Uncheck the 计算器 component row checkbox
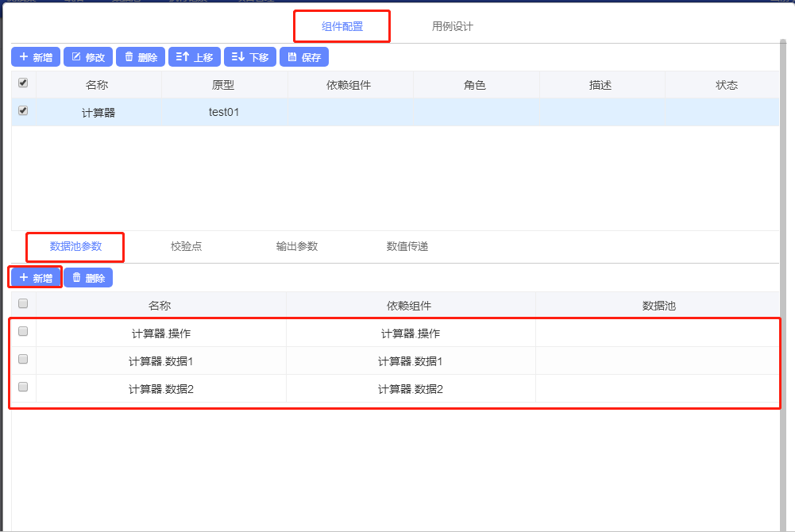 [x=23, y=111]
